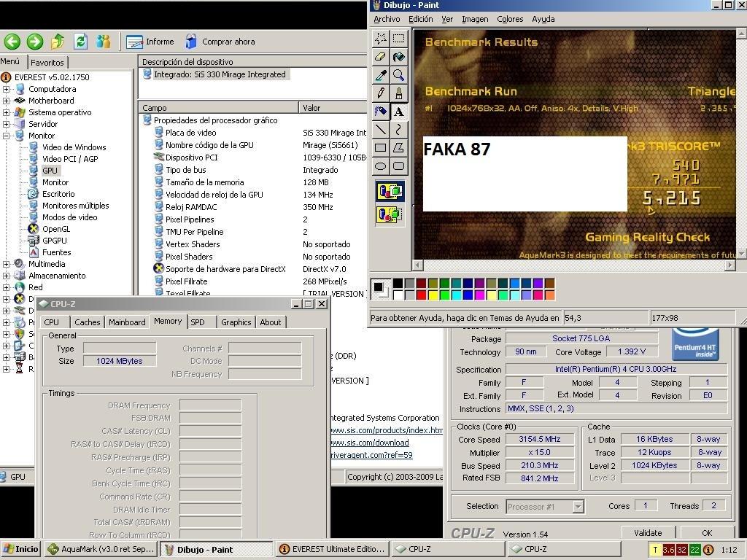
Task: Select the Ellipse tool in Paint
Action: 381,166
